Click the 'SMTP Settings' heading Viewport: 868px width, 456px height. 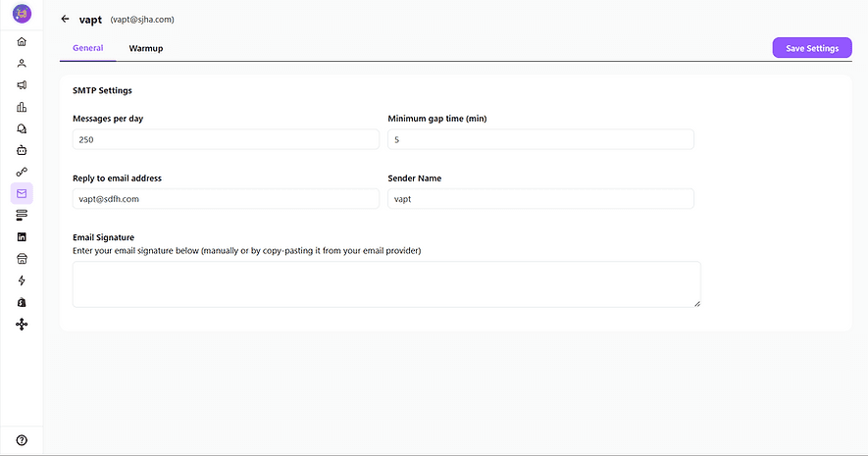102,90
